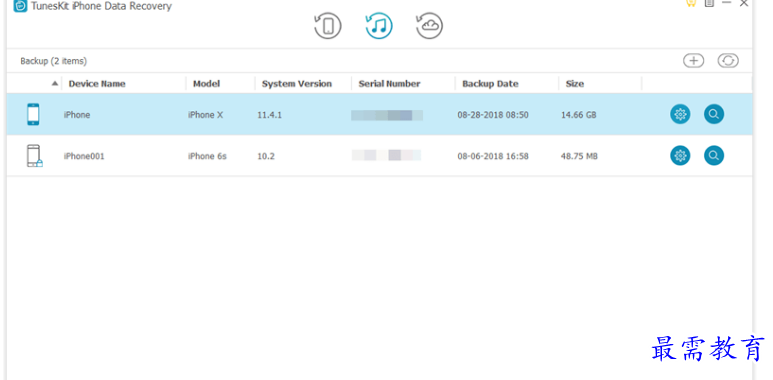Open settings for iPhone X backup
The height and width of the screenshot is (380, 773).
[x=680, y=114]
